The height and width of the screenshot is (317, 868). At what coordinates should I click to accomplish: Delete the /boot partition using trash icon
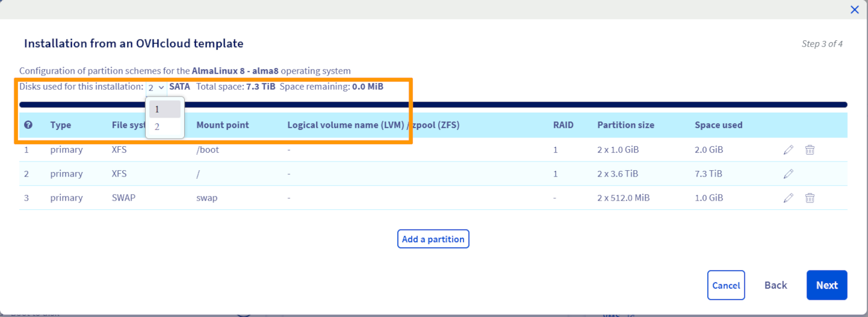[x=810, y=150]
